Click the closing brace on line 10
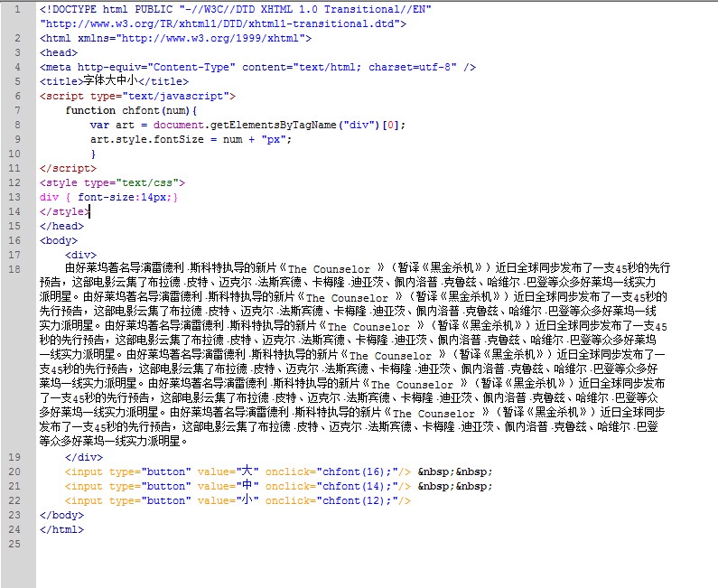 (93, 154)
